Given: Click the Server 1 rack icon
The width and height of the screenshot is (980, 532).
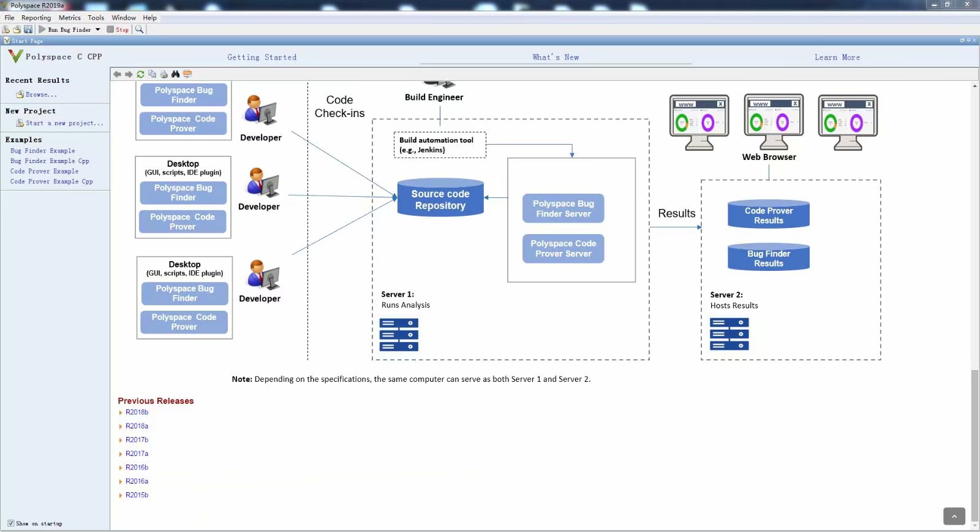Looking at the screenshot, I should point(399,335).
